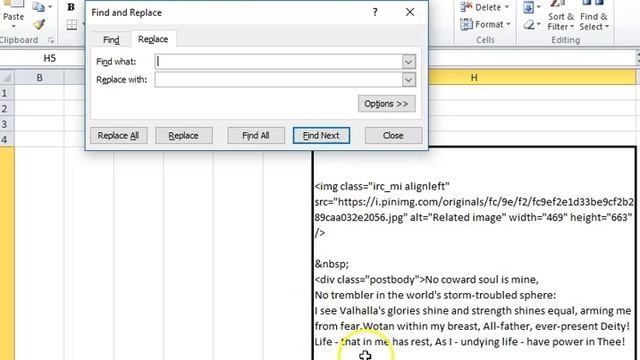Click the Replace button

click(184, 136)
